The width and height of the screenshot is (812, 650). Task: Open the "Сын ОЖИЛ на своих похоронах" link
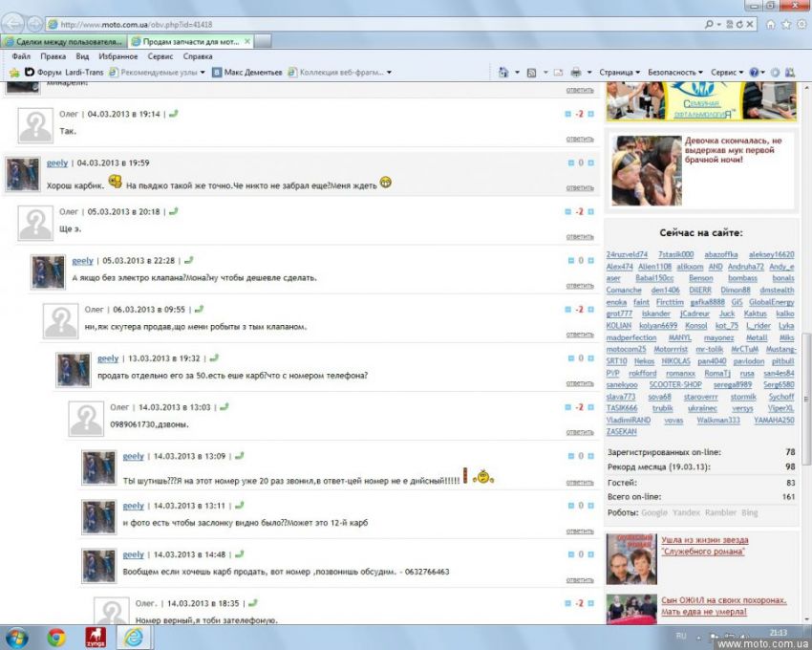724,606
